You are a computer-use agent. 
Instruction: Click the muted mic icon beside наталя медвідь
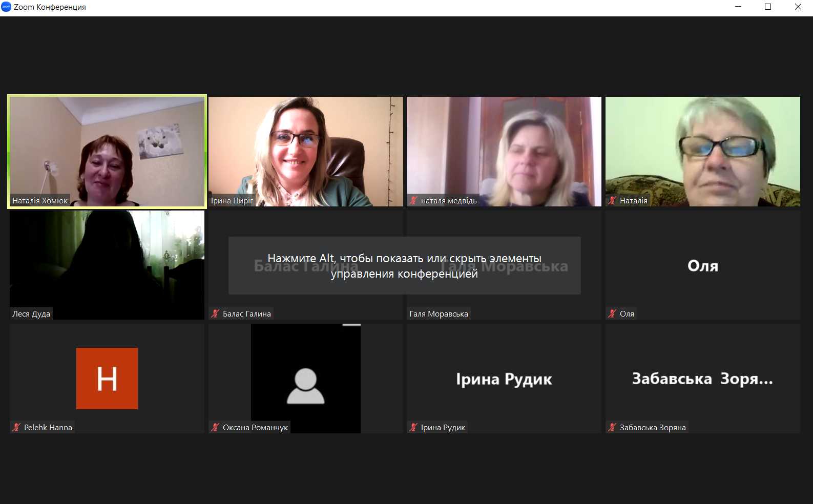tap(413, 201)
